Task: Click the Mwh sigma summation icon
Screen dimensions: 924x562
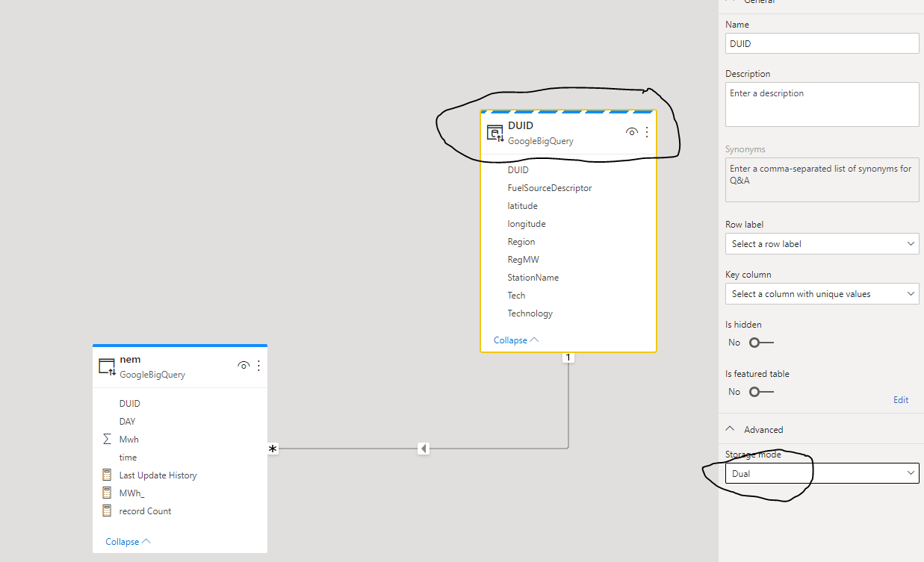Action: coord(107,440)
